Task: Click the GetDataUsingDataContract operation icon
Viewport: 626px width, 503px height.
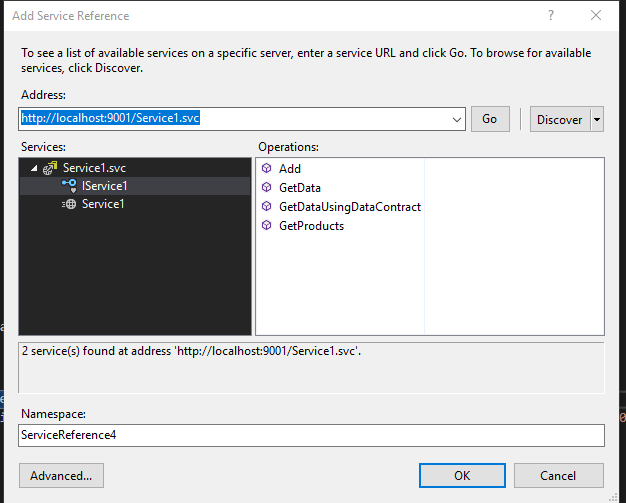Action: pyautogui.click(x=266, y=206)
